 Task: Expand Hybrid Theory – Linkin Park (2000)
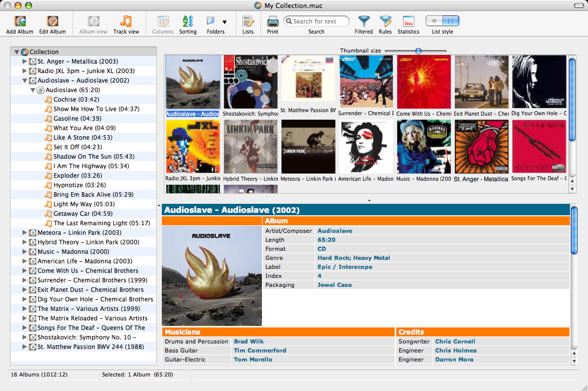pos(25,242)
